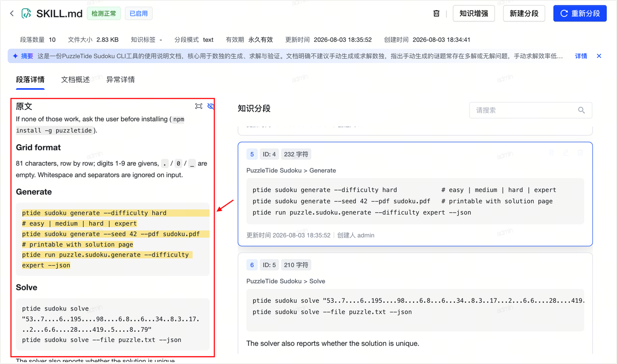This screenshot has width=617, height=364.
Task: Click the 210 字符 tag
Action: click(x=296, y=265)
